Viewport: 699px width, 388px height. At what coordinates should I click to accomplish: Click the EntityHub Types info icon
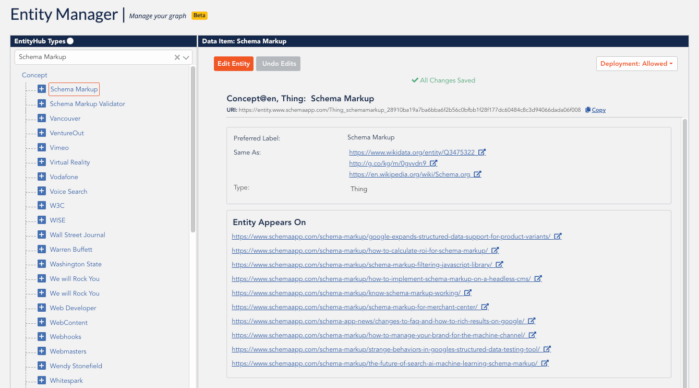point(70,41)
